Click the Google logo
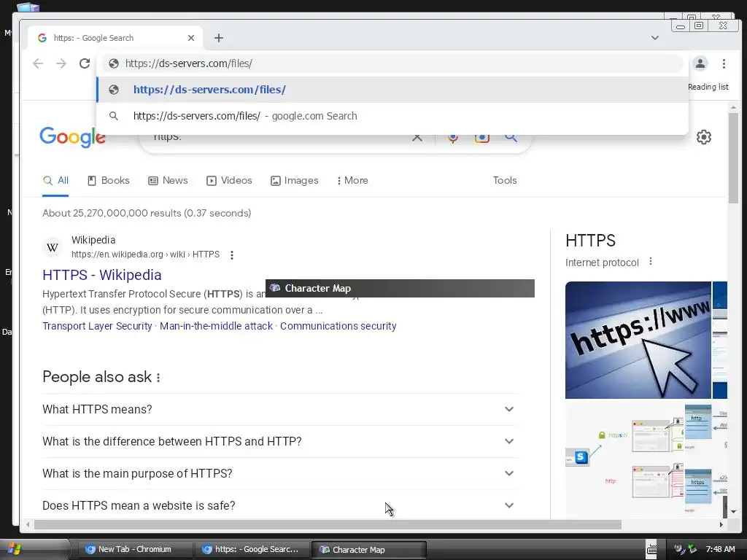 tap(72, 137)
